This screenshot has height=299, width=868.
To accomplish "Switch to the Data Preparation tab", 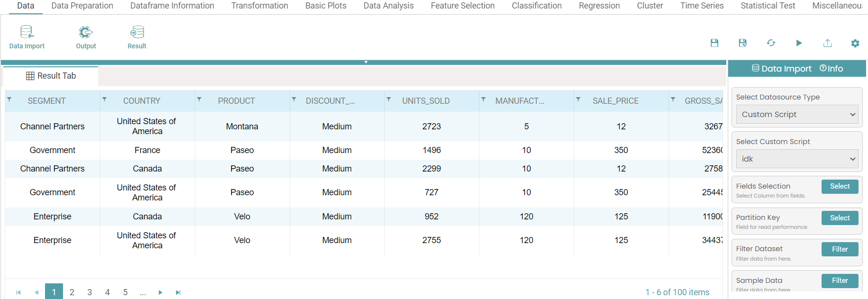I will tap(82, 6).
